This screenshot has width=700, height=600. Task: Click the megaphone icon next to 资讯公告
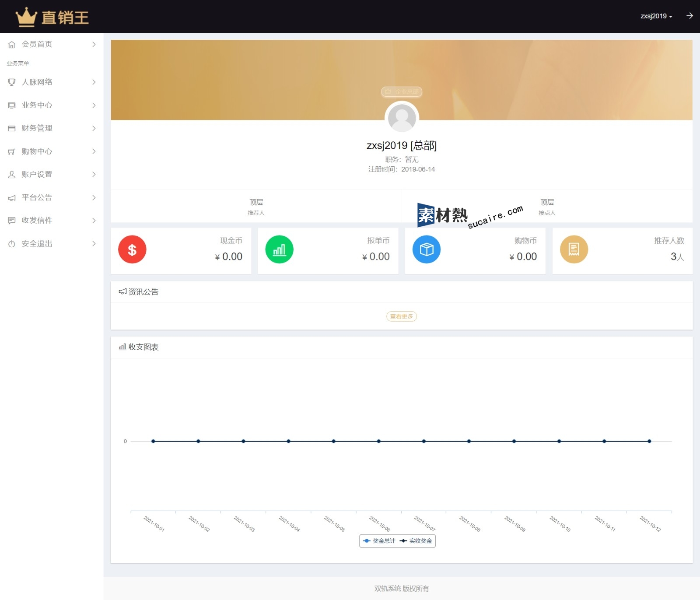pos(122,291)
